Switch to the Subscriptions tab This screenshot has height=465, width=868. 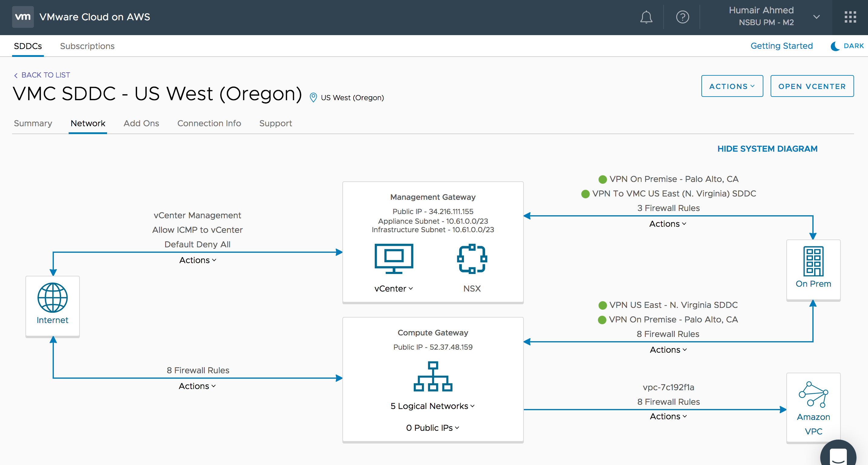pyautogui.click(x=87, y=46)
